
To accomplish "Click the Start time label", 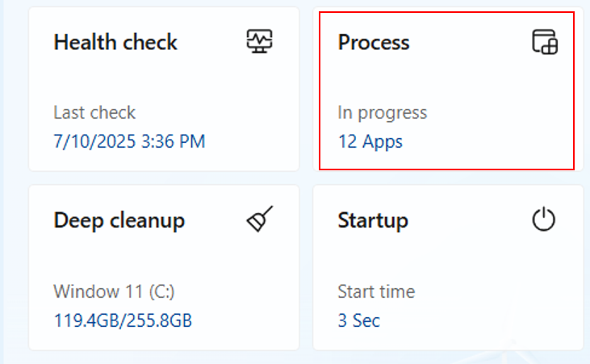I will tap(376, 291).
